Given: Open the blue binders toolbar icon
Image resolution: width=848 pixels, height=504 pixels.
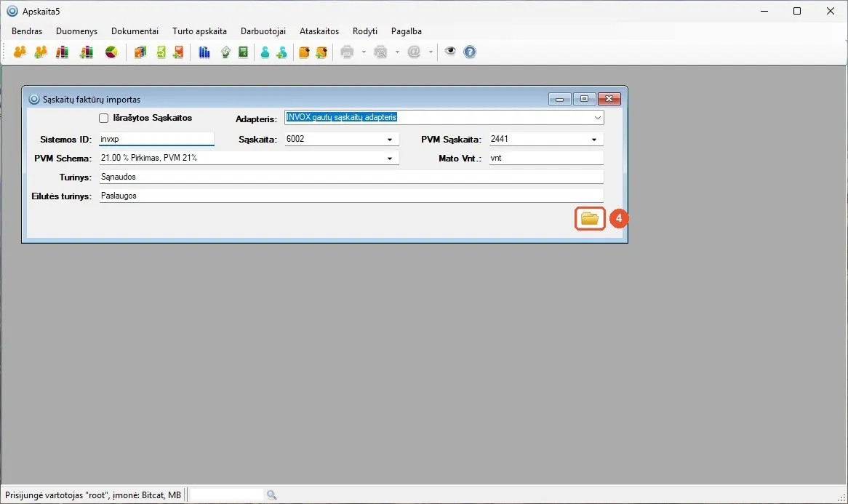Looking at the screenshot, I should click(204, 52).
